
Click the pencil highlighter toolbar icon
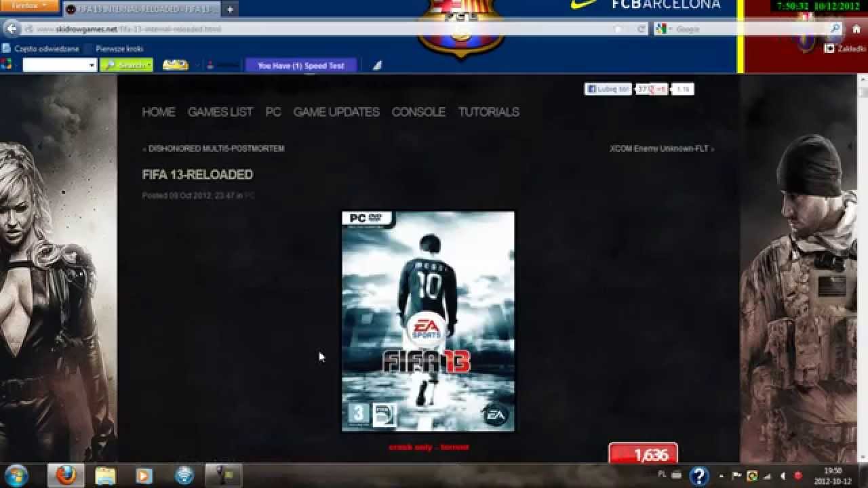coord(378,66)
